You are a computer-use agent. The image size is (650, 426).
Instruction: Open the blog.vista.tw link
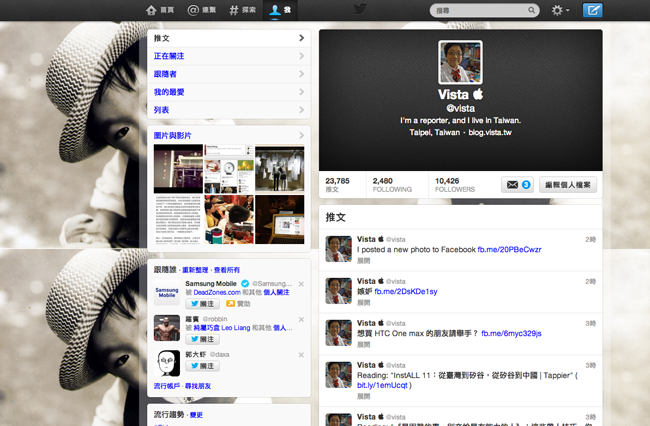pos(490,133)
